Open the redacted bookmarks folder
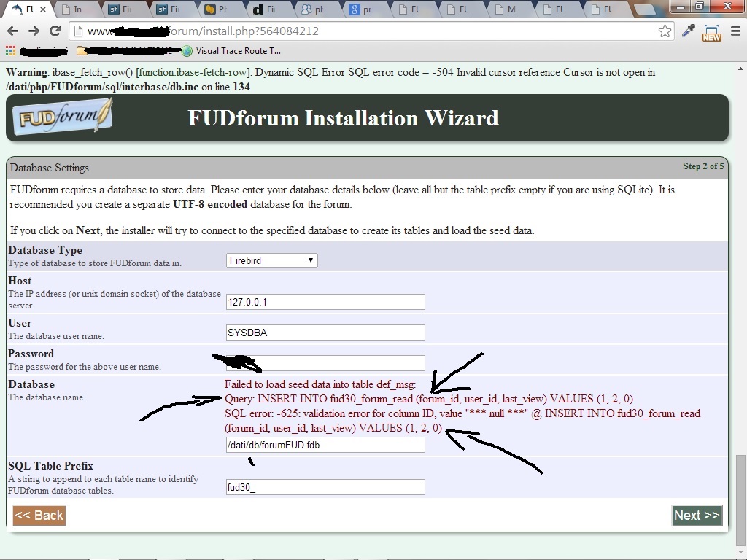The image size is (747, 560). click(x=128, y=50)
